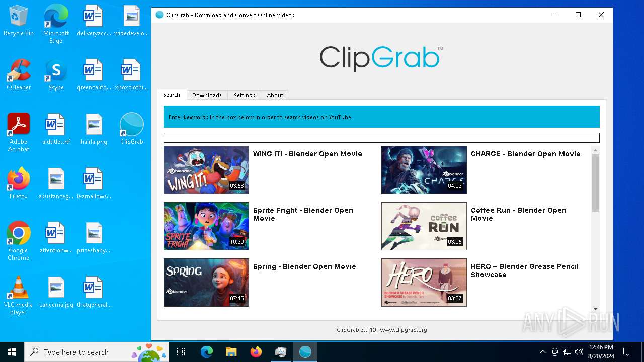
Task: Switch to the Search tab
Action: point(172,95)
